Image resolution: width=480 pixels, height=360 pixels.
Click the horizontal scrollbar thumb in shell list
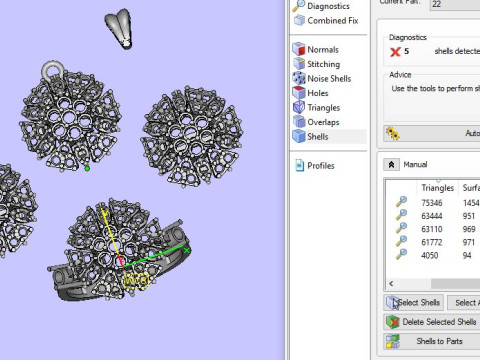tap(455, 284)
